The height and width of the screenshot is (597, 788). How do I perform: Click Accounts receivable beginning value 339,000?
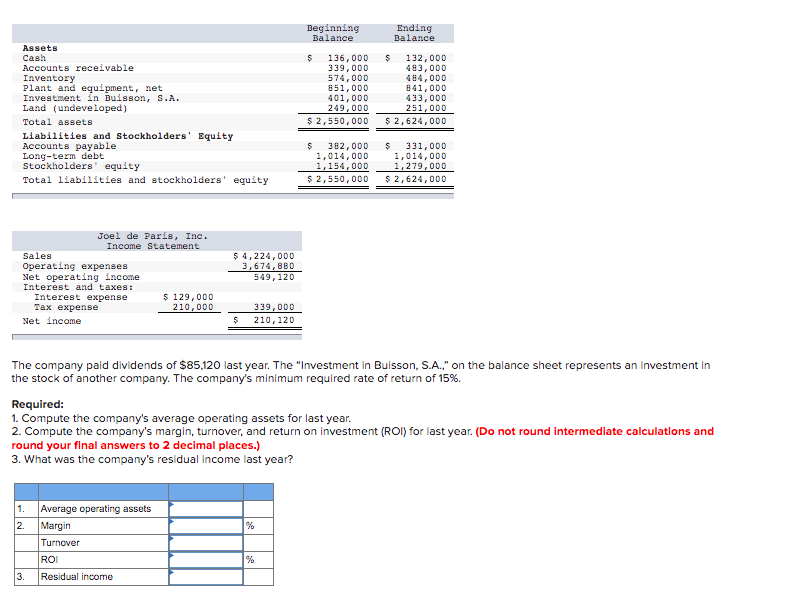tap(348, 68)
